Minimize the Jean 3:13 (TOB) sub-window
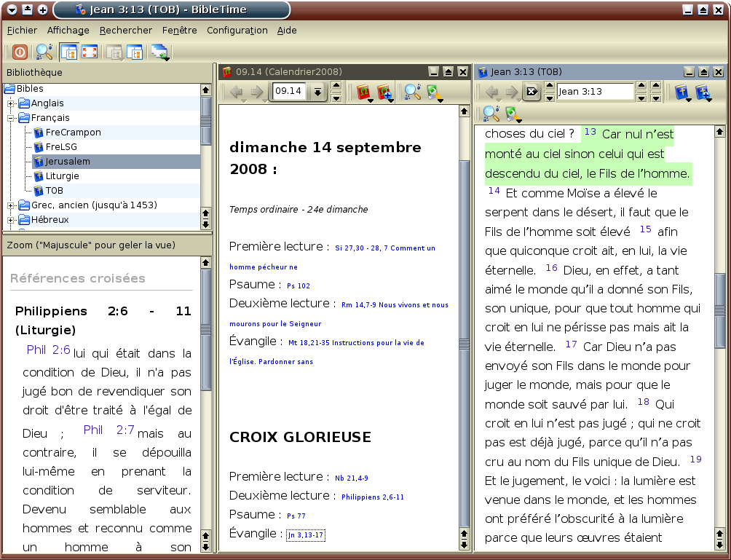The image size is (731, 560). point(689,72)
